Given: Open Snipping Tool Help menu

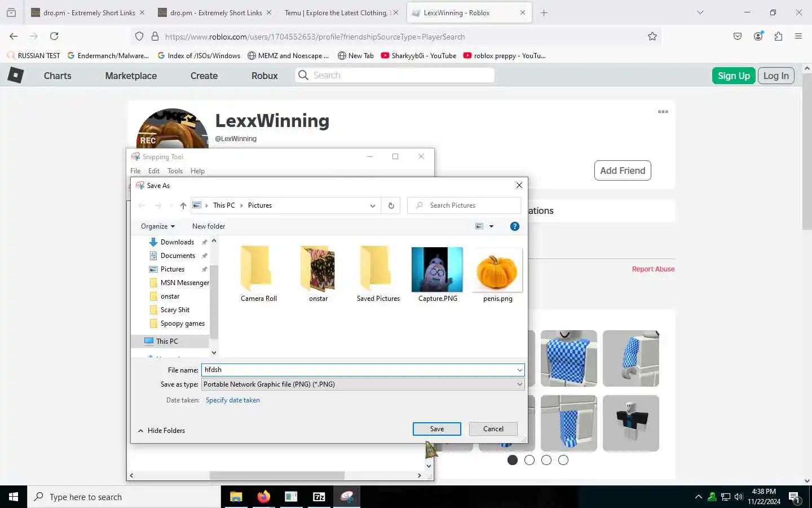Looking at the screenshot, I should tap(197, 171).
